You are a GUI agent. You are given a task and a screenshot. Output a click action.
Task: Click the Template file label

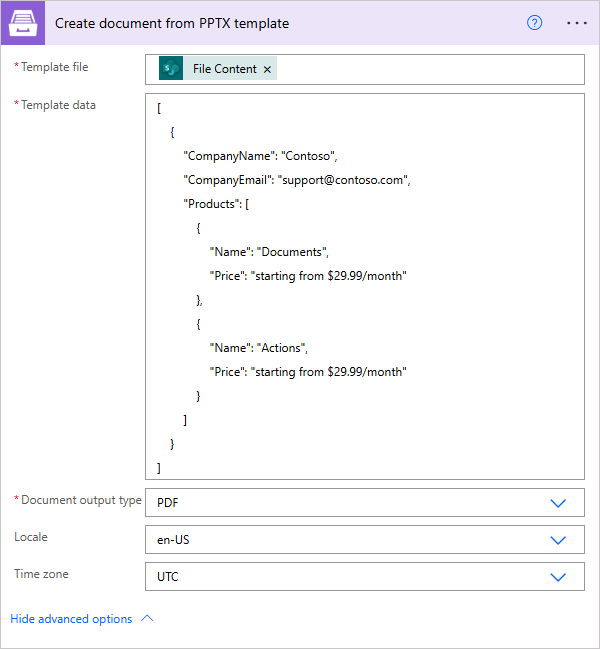(55, 67)
